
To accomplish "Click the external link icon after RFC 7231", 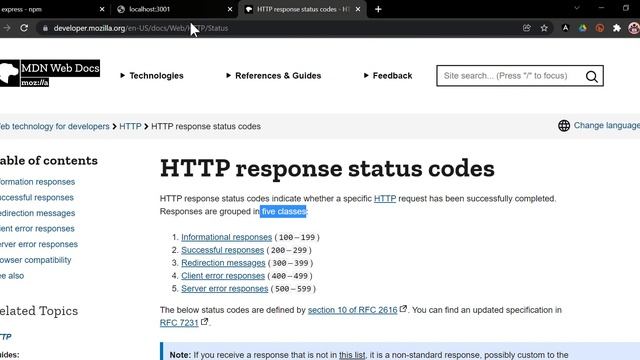I will click(204, 322).
